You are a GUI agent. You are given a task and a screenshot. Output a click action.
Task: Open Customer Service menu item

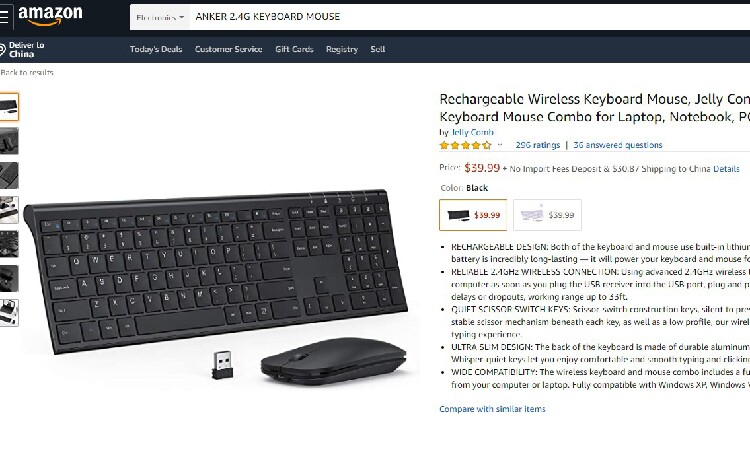tap(229, 49)
